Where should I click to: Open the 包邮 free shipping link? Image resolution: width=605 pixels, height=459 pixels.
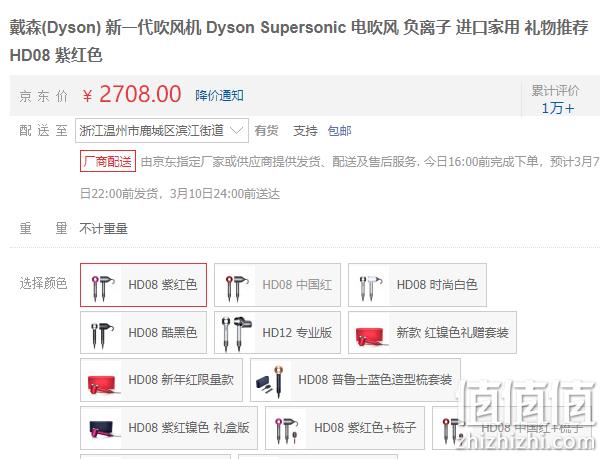click(339, 131)
